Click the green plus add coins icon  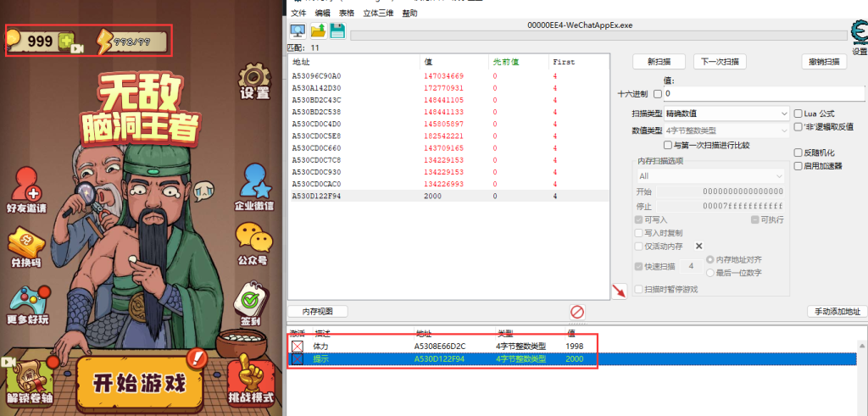[66, 41]
